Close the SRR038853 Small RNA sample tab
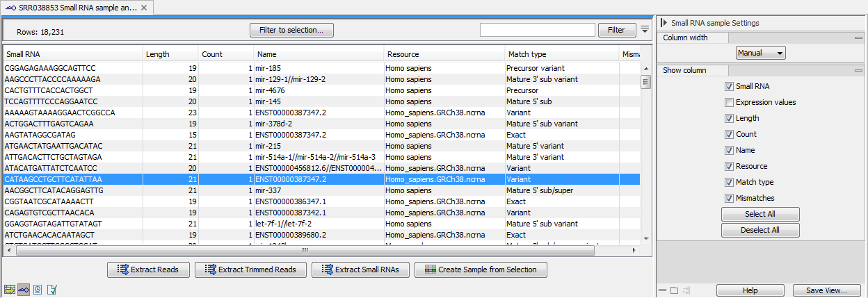 143,7
